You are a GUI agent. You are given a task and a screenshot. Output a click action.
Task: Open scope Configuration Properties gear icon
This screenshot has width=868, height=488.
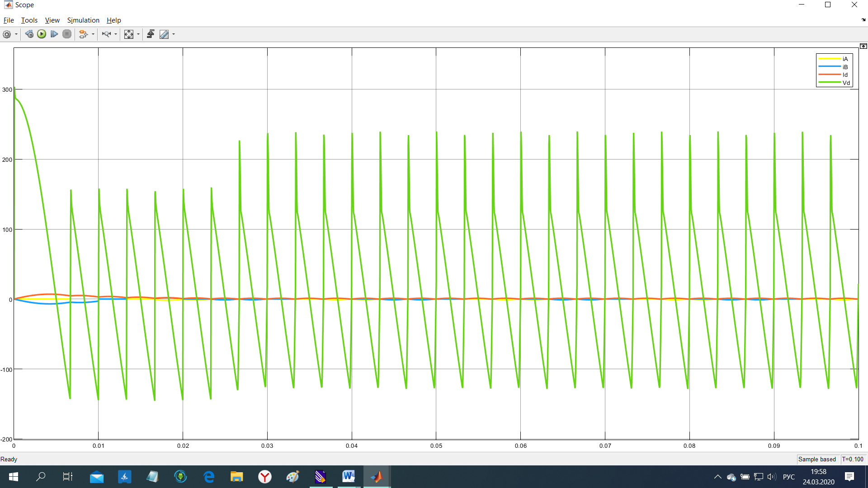(x=7, y=34)
